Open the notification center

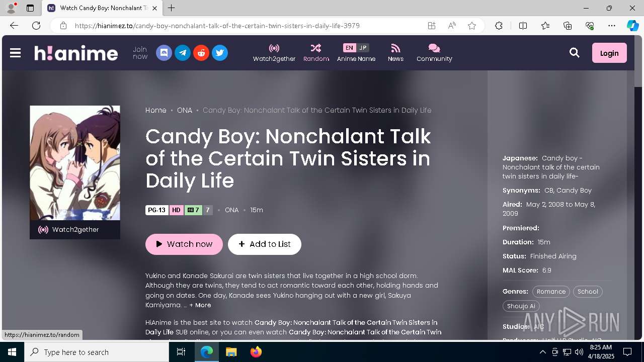627,352
